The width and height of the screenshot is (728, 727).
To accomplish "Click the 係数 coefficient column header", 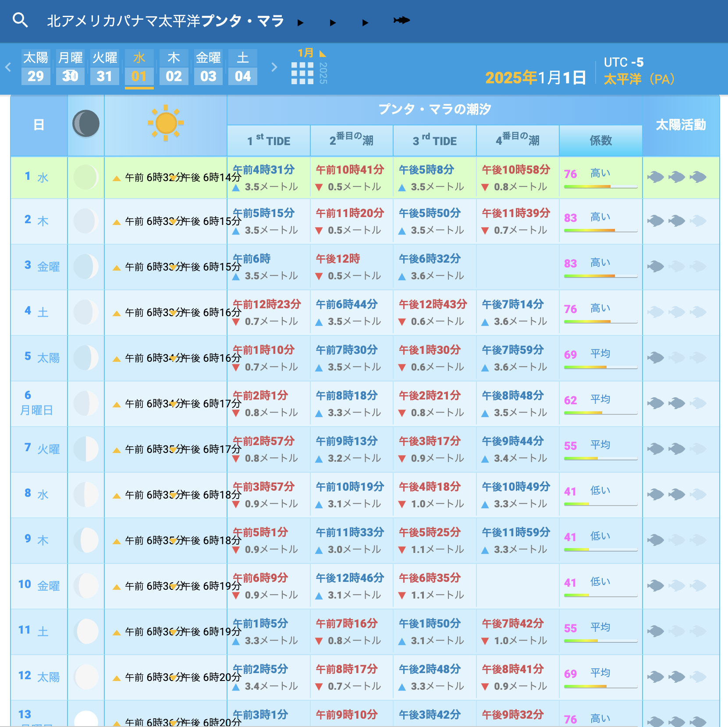I will 600,141.
